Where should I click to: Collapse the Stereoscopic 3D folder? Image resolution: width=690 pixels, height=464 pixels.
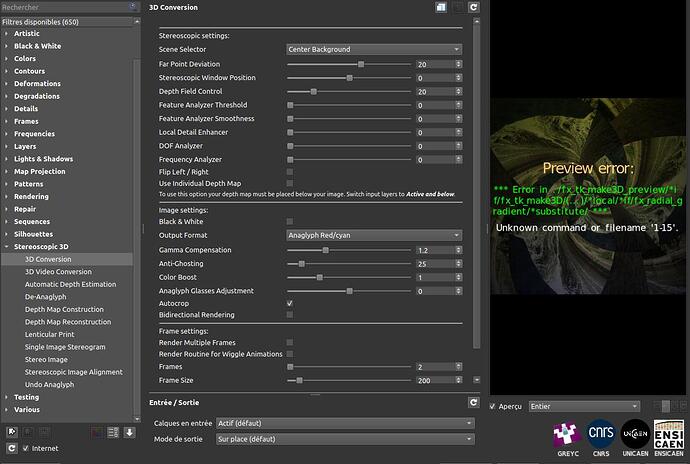coord(6,247)
